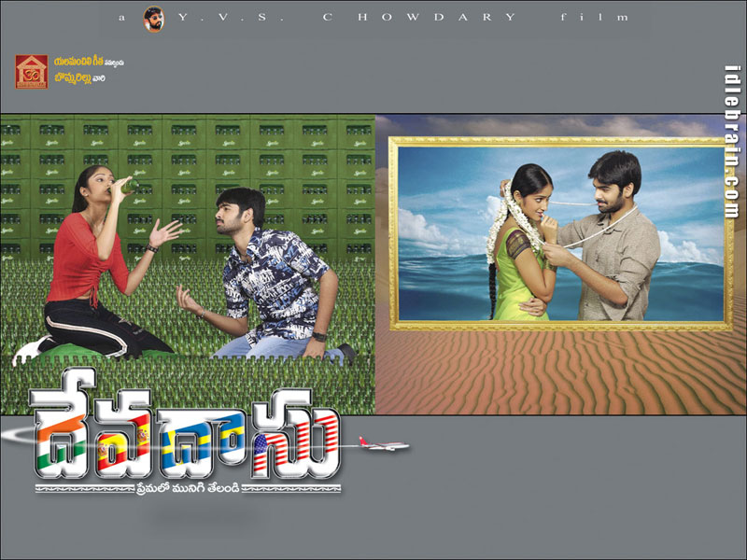This screenshot has width=747, height=560.
Task: Click the airplane graphic beside the title
Action: point(384,443)
